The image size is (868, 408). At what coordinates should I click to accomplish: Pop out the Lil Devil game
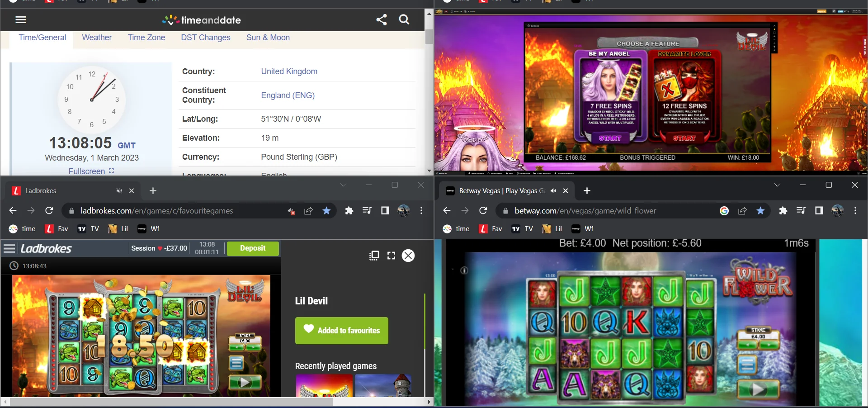click(x=374, y=256)
